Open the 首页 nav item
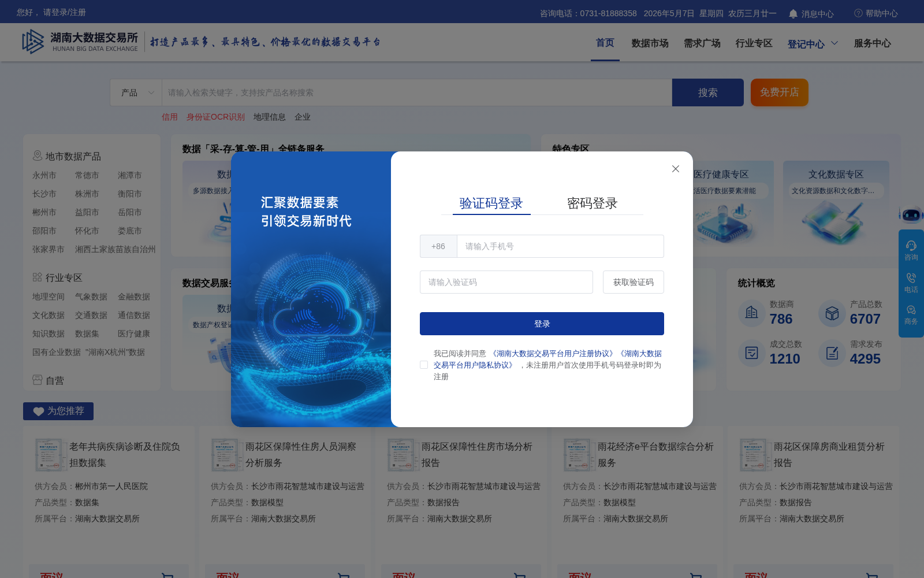Viewport: 924px width, 578px height. (x=605, y=43)
